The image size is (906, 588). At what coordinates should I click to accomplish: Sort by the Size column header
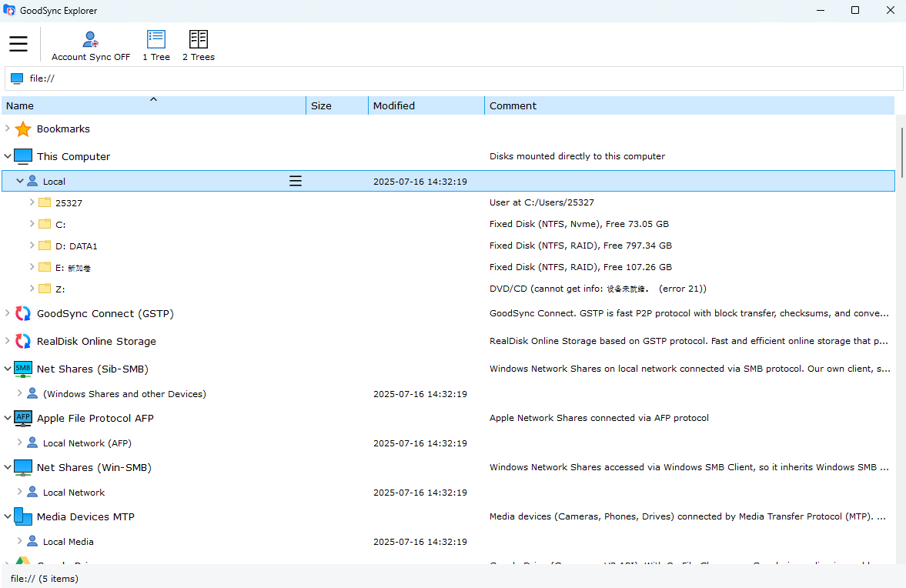[x=336, y=106]
